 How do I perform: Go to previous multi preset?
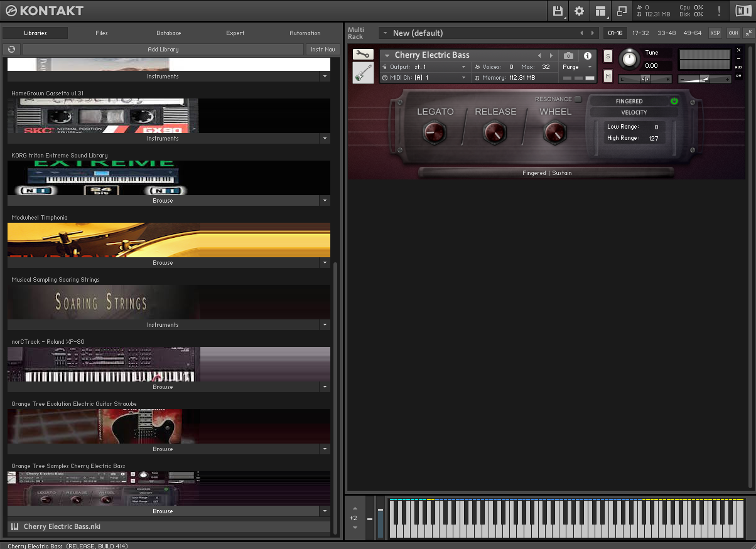(x=581, y=33)
